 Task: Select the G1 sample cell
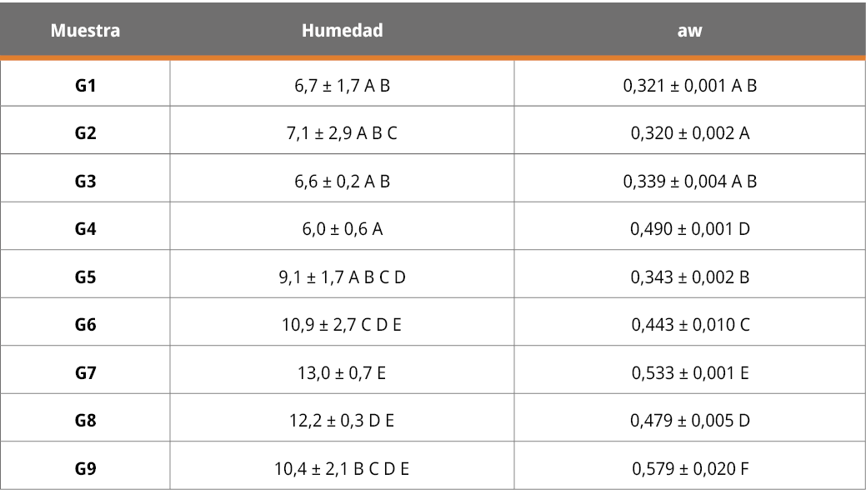(x=85, y=85)
